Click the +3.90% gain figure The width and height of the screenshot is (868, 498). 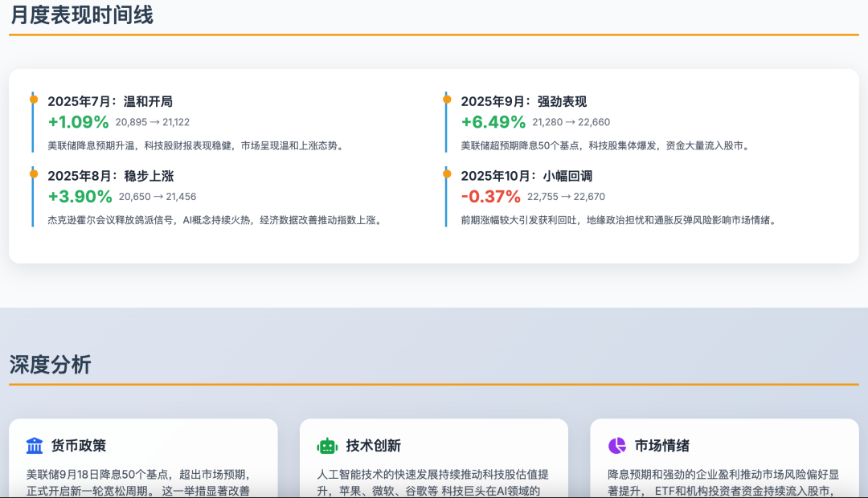80,197
